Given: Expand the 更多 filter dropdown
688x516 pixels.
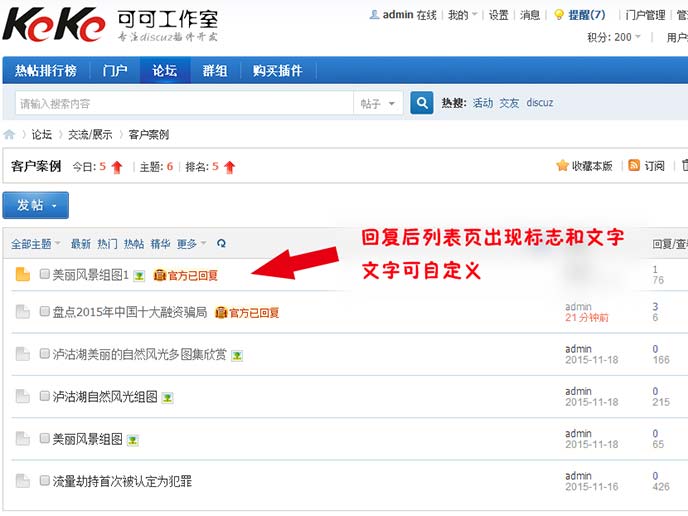Looking at the screenshot, I should click(x=191, y=244).
